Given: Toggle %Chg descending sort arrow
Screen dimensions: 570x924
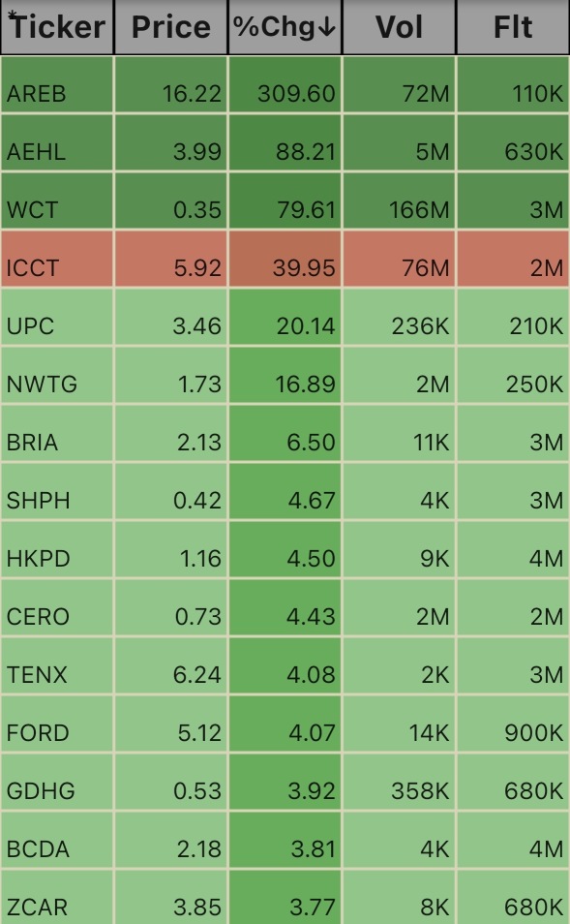Looking at the screenshot, I should coord(328,27).
